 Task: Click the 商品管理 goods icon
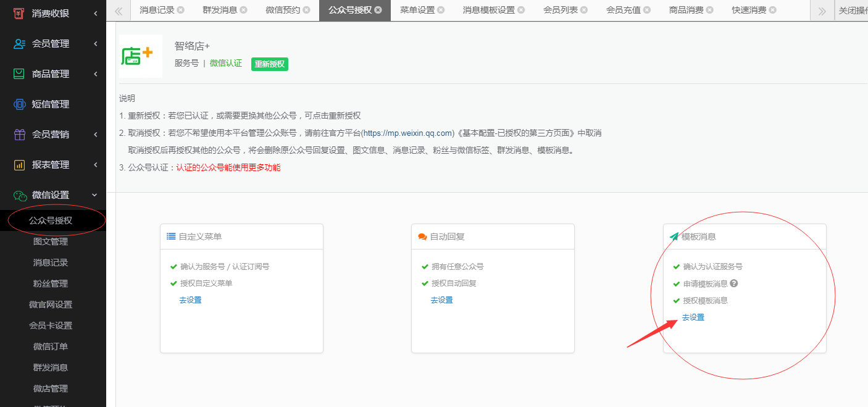[17, 73]
